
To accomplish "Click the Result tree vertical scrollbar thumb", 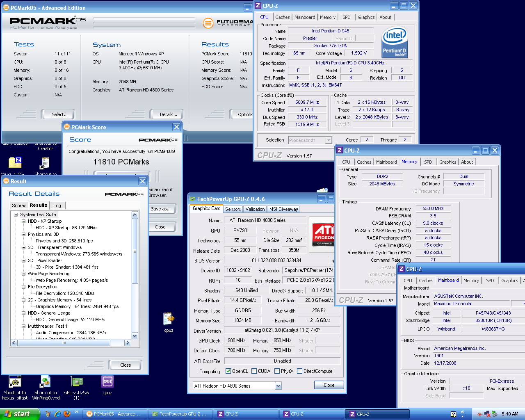I will coord(135,251).
